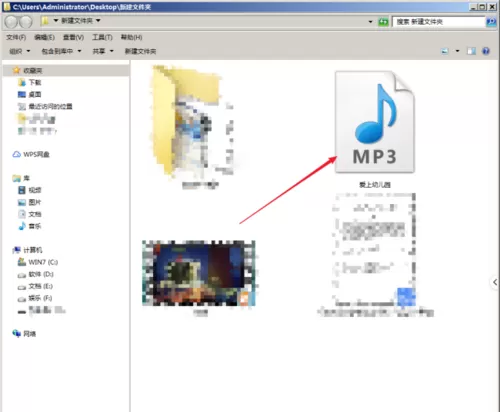Select the 收藏夹 favorites header
Screen dimensions: 500x412
[x=33, y=71]
